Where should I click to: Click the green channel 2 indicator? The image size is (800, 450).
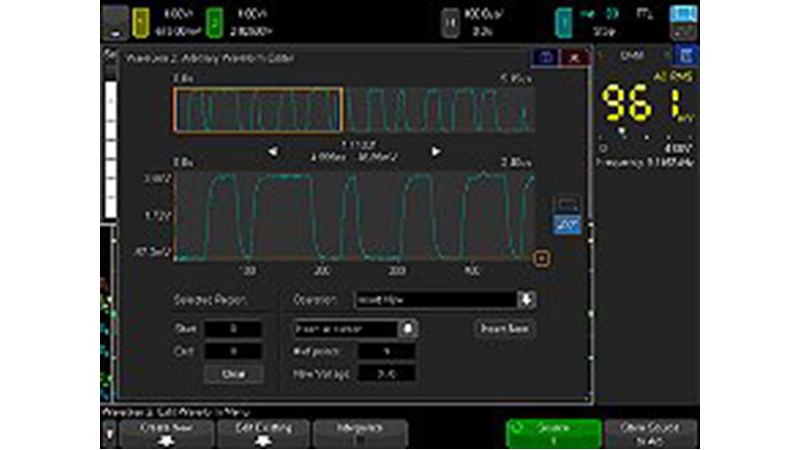214,18
